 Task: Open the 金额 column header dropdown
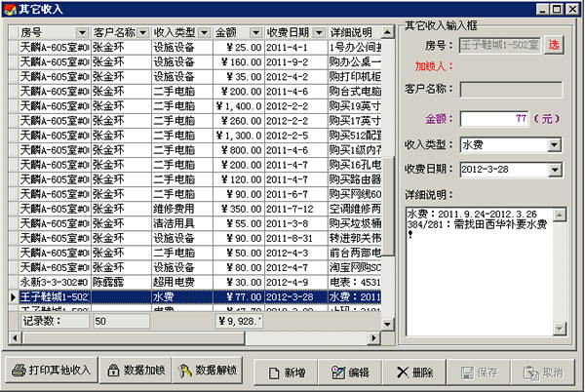[x=255, y=32]
